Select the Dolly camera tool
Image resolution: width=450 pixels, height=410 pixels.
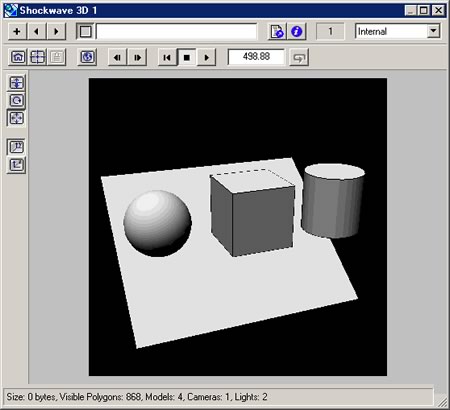pos(16,83)
